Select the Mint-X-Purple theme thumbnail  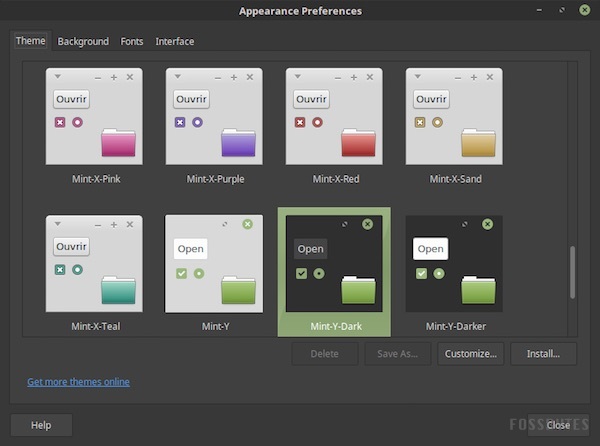click(214, 116)
